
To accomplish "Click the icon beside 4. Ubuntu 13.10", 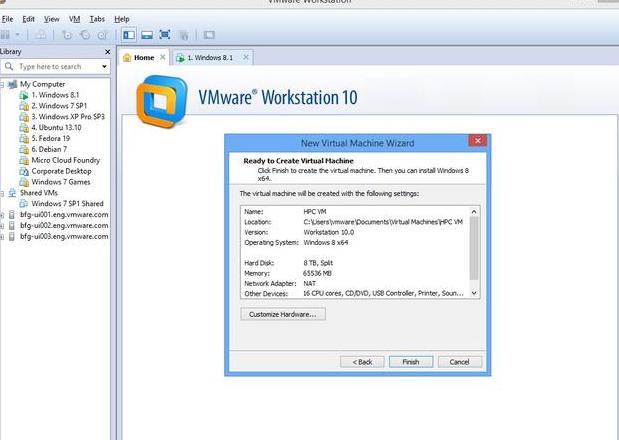I will [x=24, y=128].
